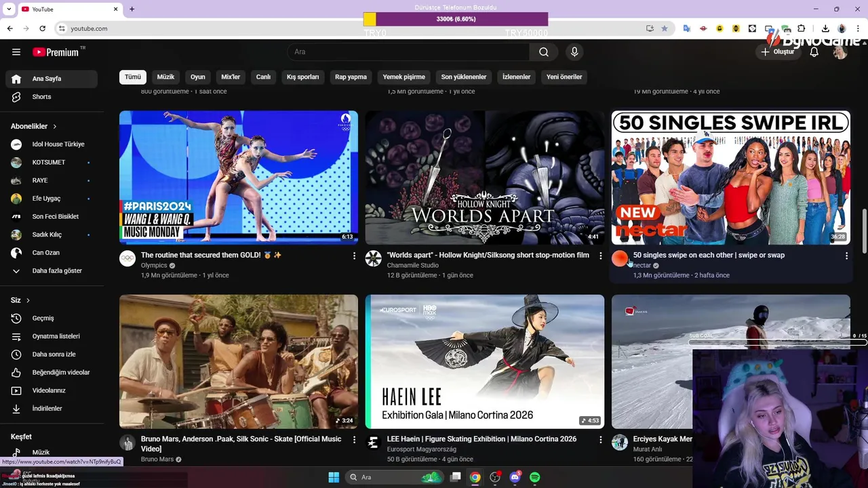
Task: Start voice search with the microphone icon
Action: coord(574,52)
